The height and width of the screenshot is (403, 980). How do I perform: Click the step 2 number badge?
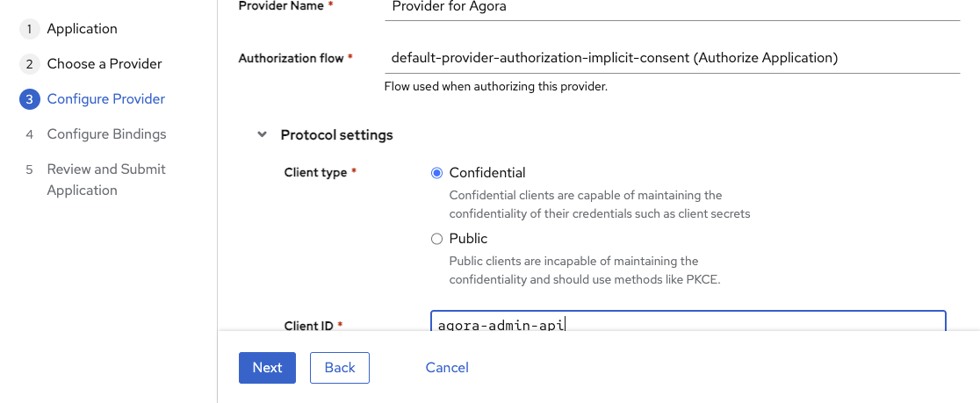click(29, 64)
